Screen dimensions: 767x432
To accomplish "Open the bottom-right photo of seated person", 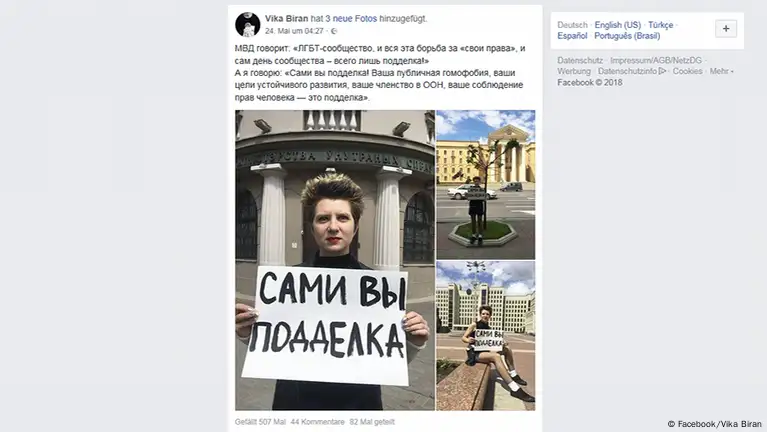I will coord(486,336).
